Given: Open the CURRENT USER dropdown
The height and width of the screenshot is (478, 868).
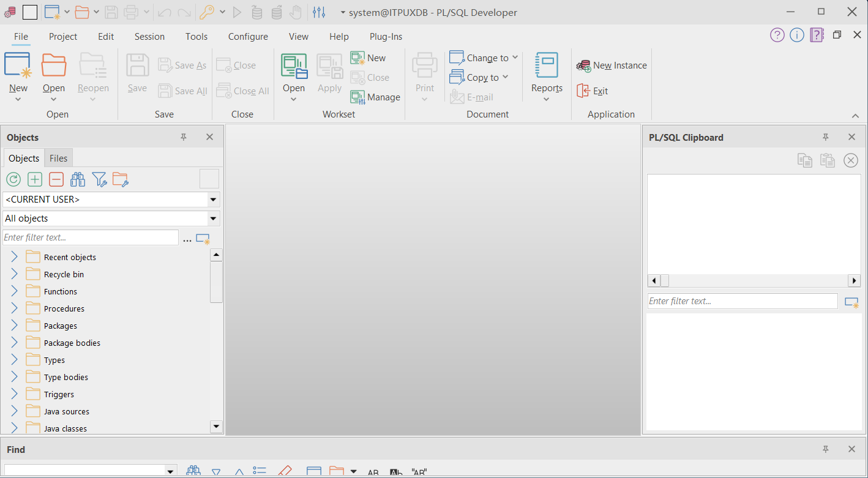Looking at the screenshot, I should (213, 200).
